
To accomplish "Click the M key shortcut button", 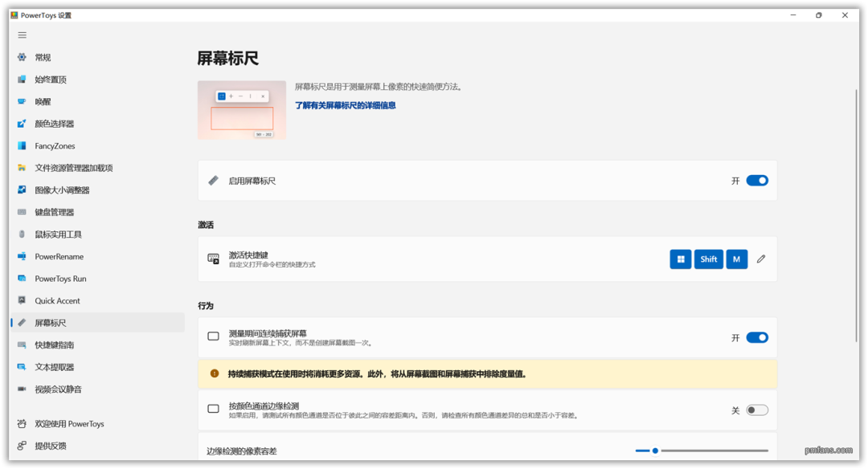I will tap(737, 259).
